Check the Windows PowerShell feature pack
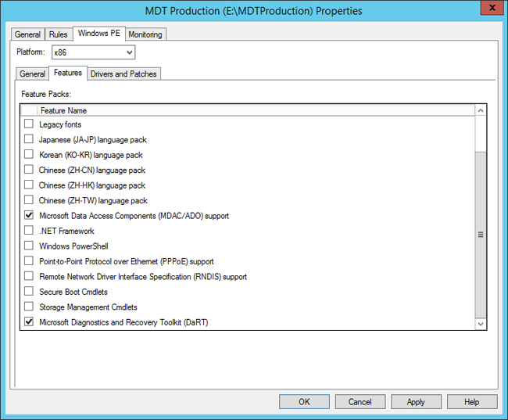 [29, 246]
